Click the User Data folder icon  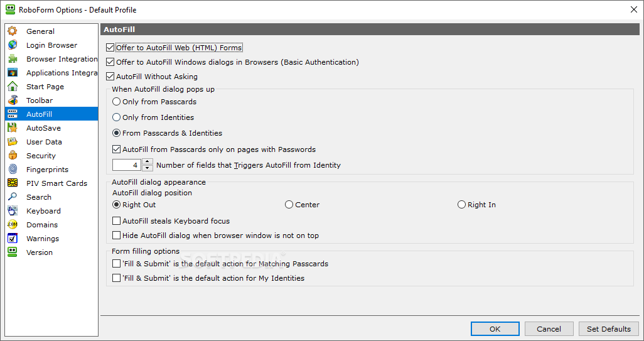click(13, 142)
